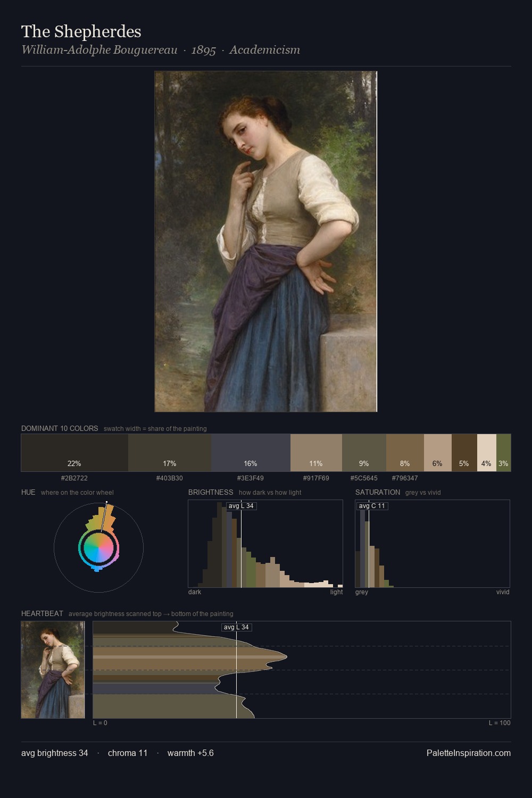532x798 pixels.
Task: Click the HEARTBEAT section heading
Action: [x=42, y=613]
